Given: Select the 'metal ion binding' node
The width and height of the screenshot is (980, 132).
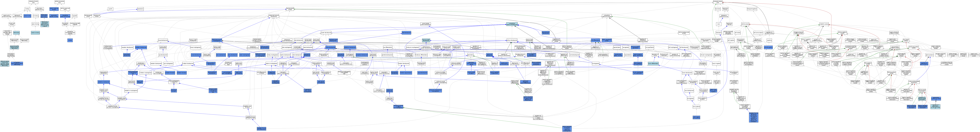Looking at the screenshot, I should pos(35,33).
